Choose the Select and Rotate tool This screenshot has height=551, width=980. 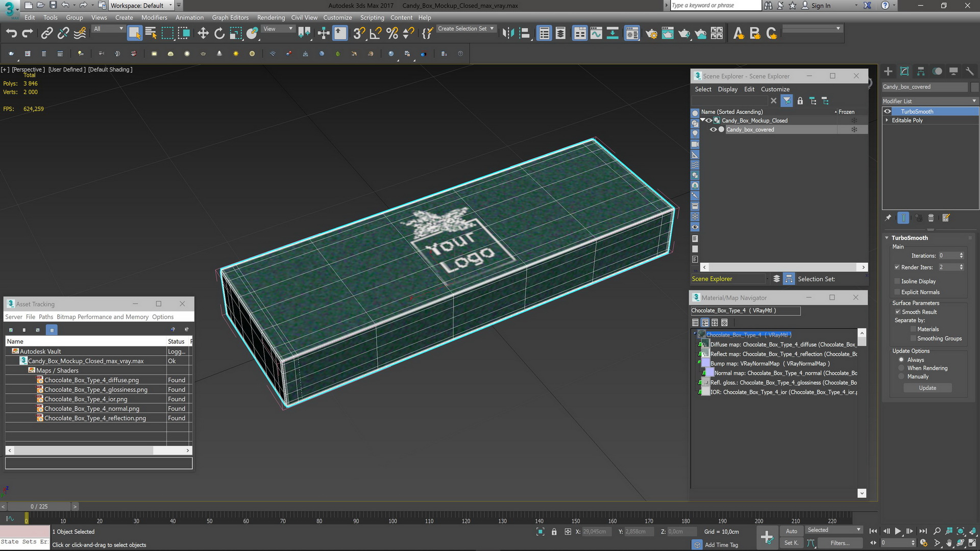coord(219,34)
